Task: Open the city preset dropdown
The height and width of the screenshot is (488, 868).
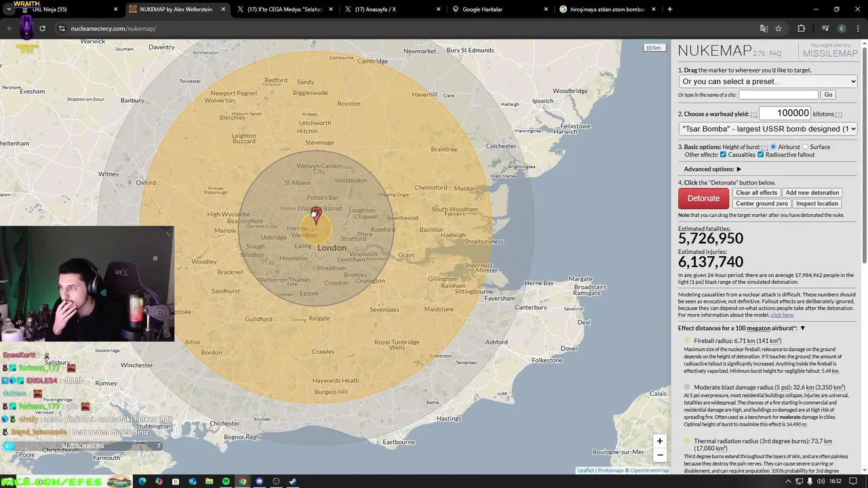Action: click(768, 81)
